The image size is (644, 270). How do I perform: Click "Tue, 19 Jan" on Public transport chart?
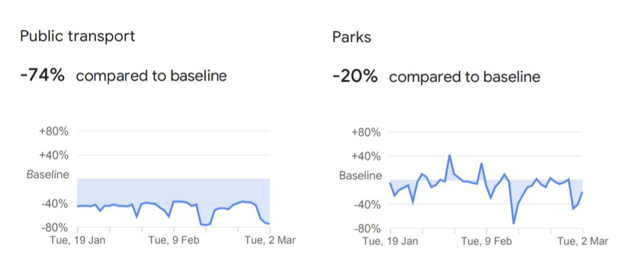click(x=79, y=240)
